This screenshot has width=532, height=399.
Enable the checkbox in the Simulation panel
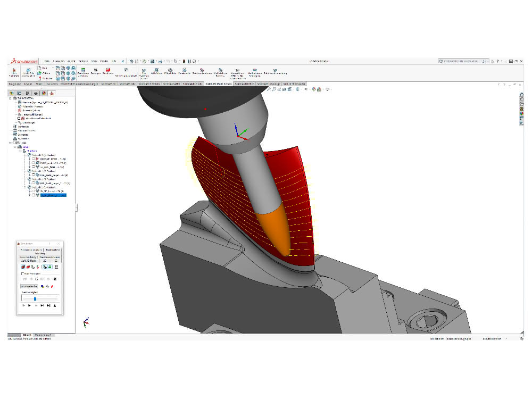tap(23, 273)
